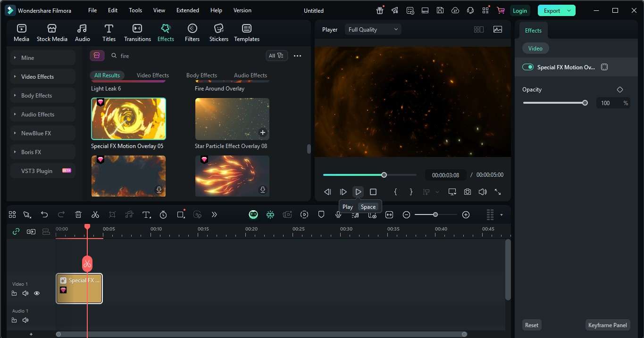Mute the Video 1 track

point(25,293)
